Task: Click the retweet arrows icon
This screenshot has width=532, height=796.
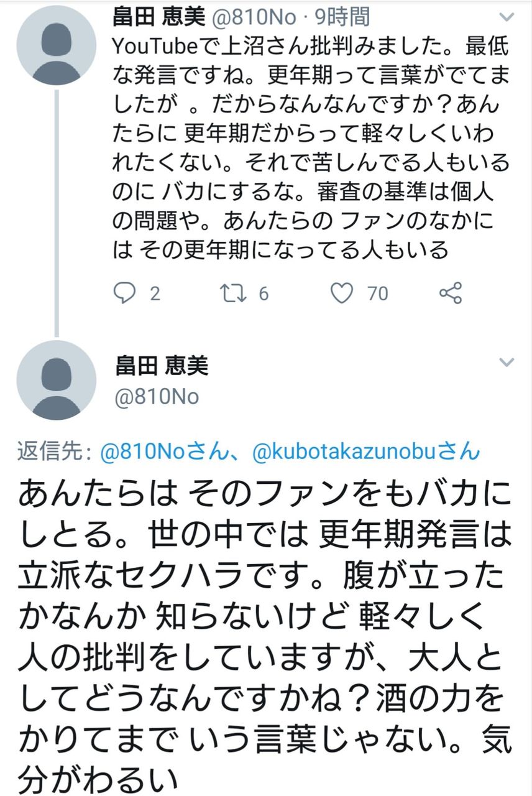Action: [x=234, y=292]
